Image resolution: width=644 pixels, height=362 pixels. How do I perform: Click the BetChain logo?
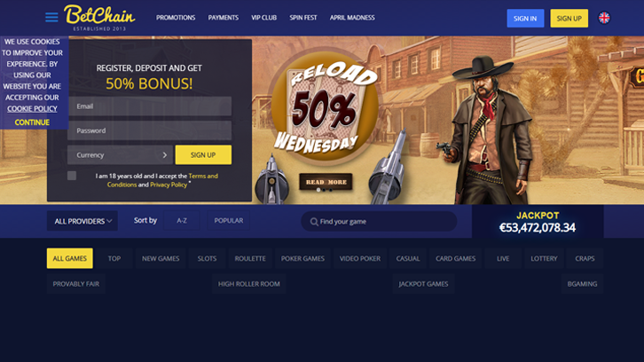(99, 18)
